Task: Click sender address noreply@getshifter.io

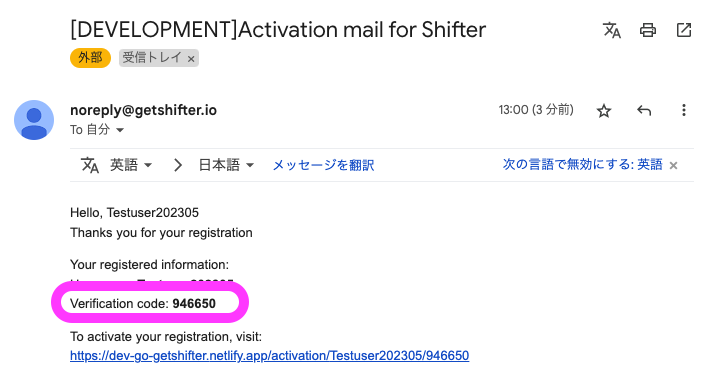Action: point(143,110)
